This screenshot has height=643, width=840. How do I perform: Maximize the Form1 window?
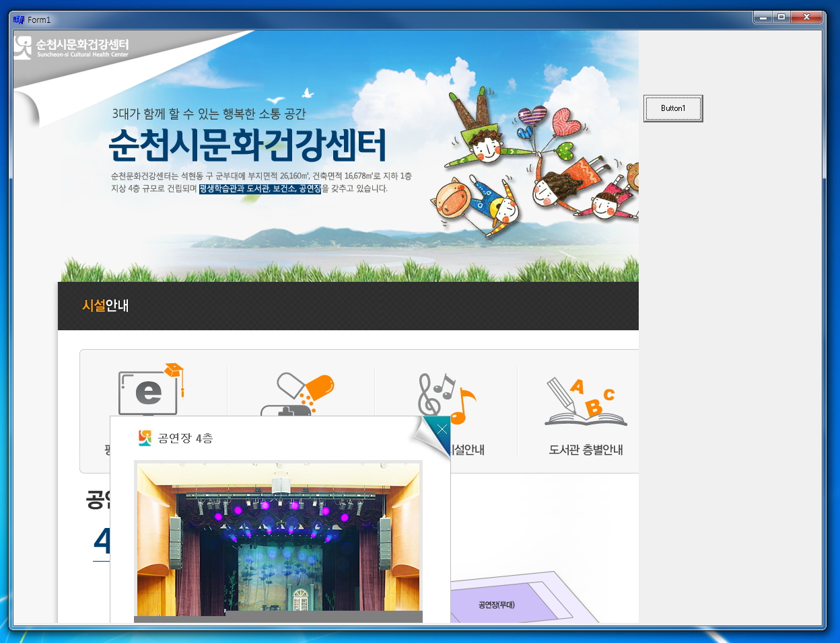(781, 17)
